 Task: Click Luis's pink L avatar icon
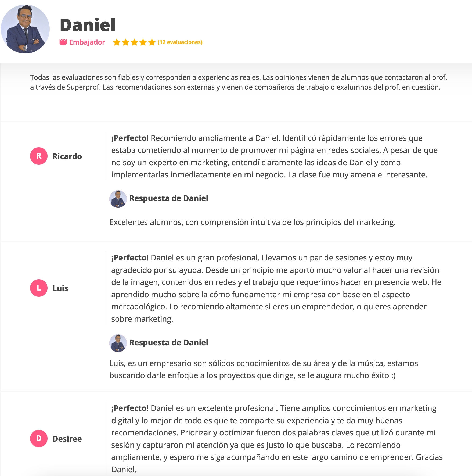point(39,288)
